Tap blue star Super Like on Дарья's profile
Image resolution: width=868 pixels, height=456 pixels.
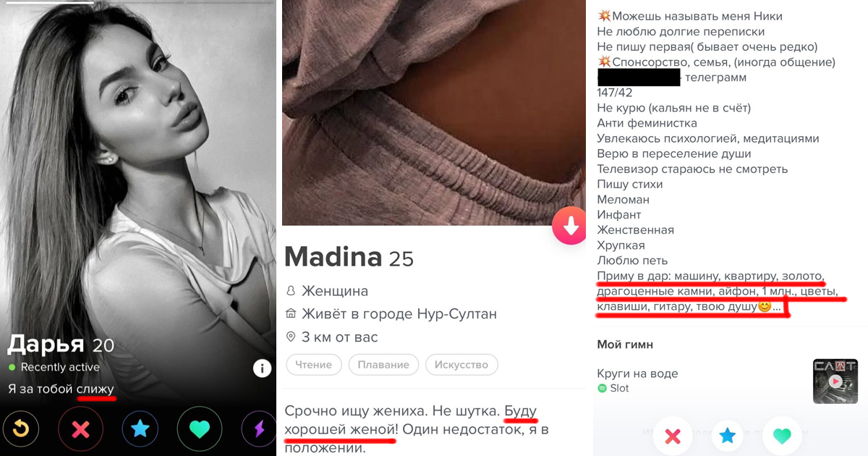tap(140, 429)
